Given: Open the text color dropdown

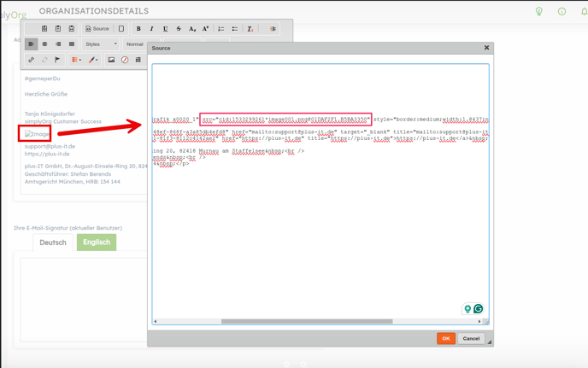Looking at the screenshot, I should (77, 60).
